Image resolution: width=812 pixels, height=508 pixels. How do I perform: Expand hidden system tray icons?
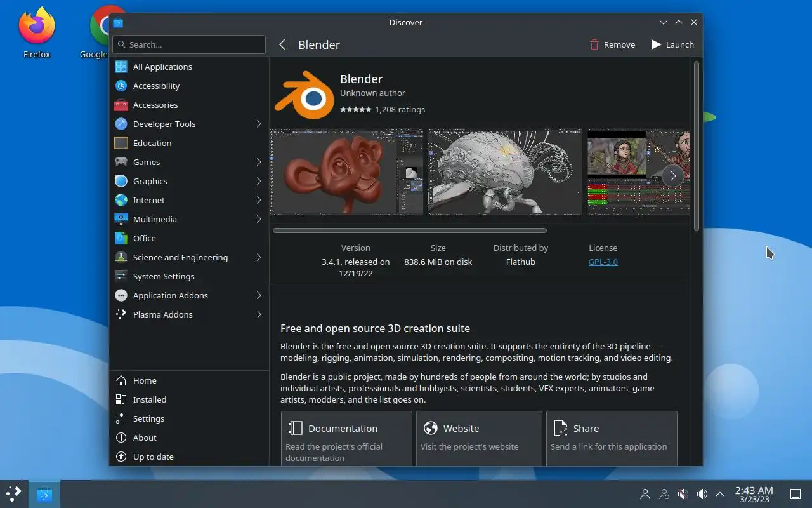tap(720, 494)
